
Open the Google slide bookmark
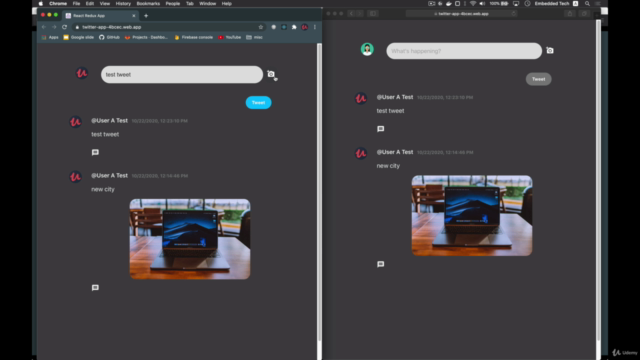point(78,37)
